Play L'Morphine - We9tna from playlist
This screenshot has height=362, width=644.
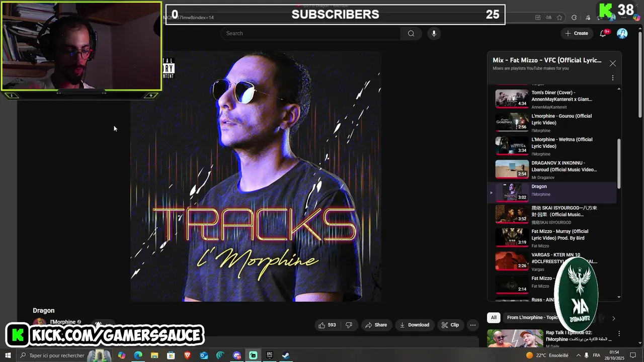(552, 146)
